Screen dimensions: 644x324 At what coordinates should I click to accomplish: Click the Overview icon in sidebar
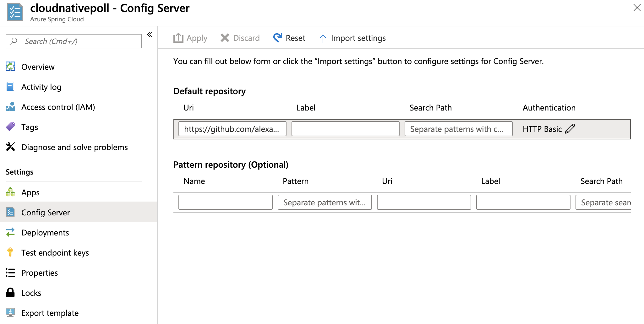[10, 67]
